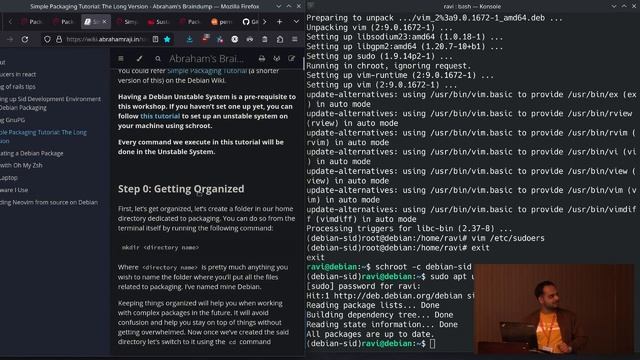This screenshot has width=640, height=360.
Task: Open the Firefox downloads panel
Action: (x=189, y=39)
